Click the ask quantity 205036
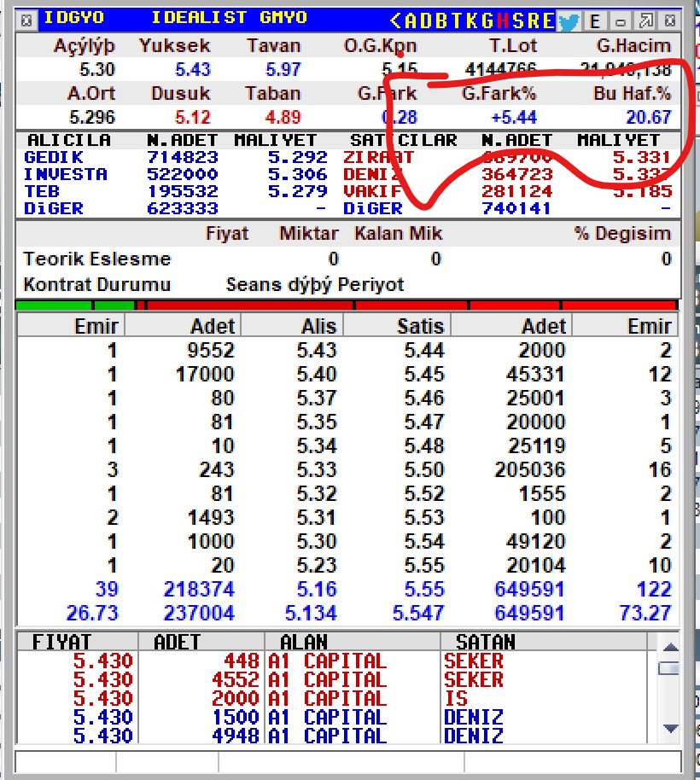 coord(530,470)
